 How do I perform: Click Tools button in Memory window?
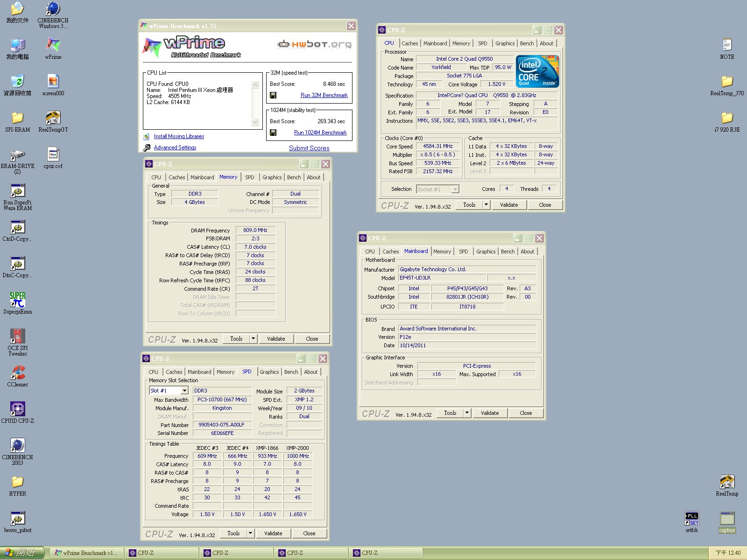pyautogui.click(x=236, y=339)
